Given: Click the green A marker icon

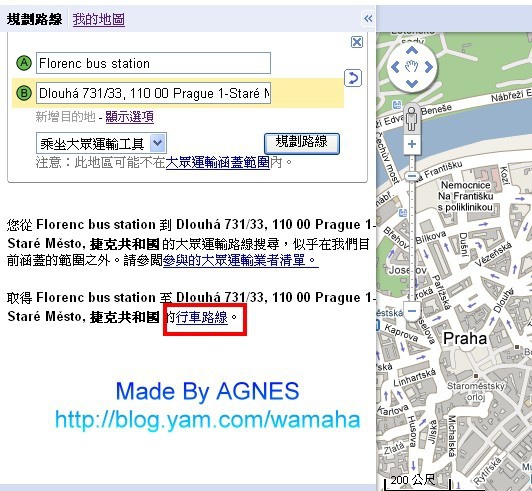Looking at the screenshot, I should [24, 63].
